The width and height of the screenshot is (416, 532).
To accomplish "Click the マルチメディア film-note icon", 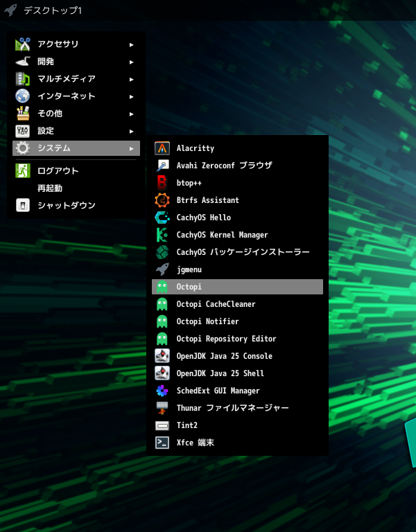I will (x=23, y=79).
